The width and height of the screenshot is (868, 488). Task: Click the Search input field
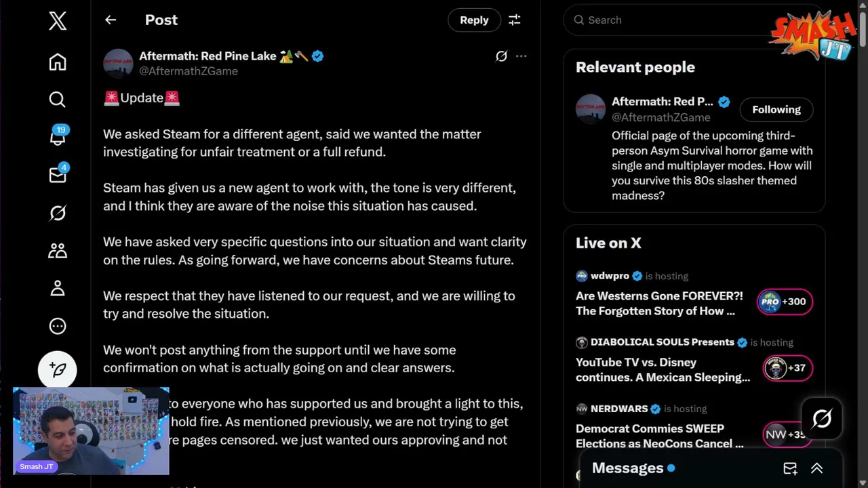point(671,20)
